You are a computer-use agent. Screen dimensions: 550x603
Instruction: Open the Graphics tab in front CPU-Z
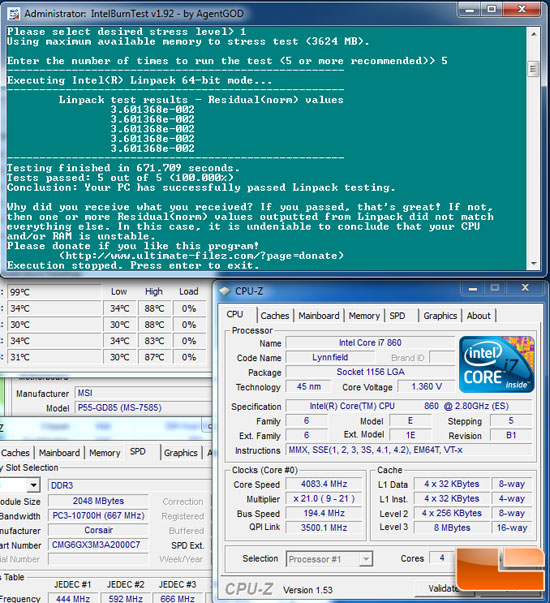pyautogui.click(x=440, y=316)
